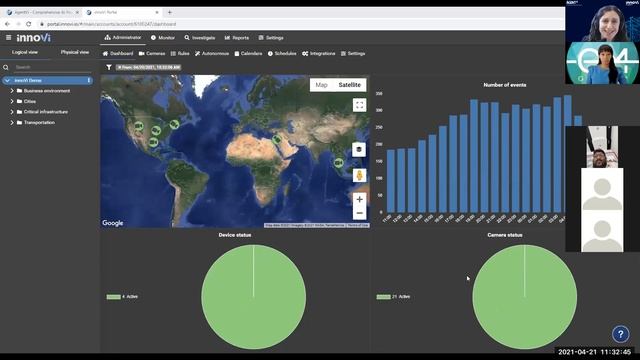Viewport: 640px width, 360px height.
Task: Open the Autonomous sub-tab
Action: click(212, 53)
